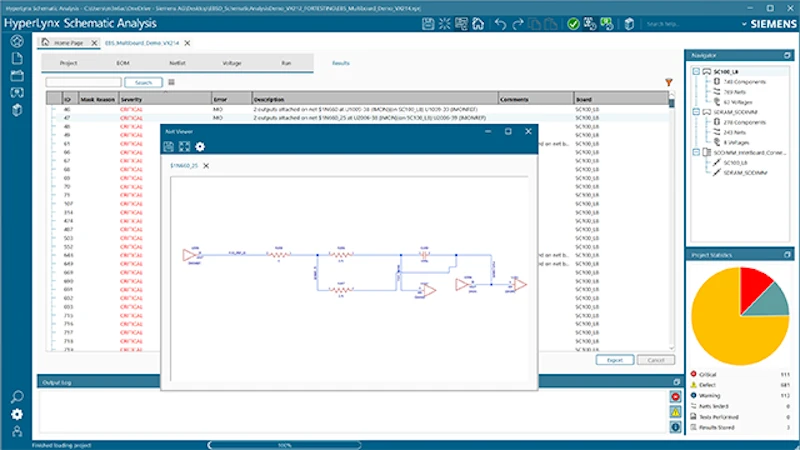This screenshot has width=800, height=450.
Task: Click the grid view icon next to Search button
Action: [x=171, y=82]
